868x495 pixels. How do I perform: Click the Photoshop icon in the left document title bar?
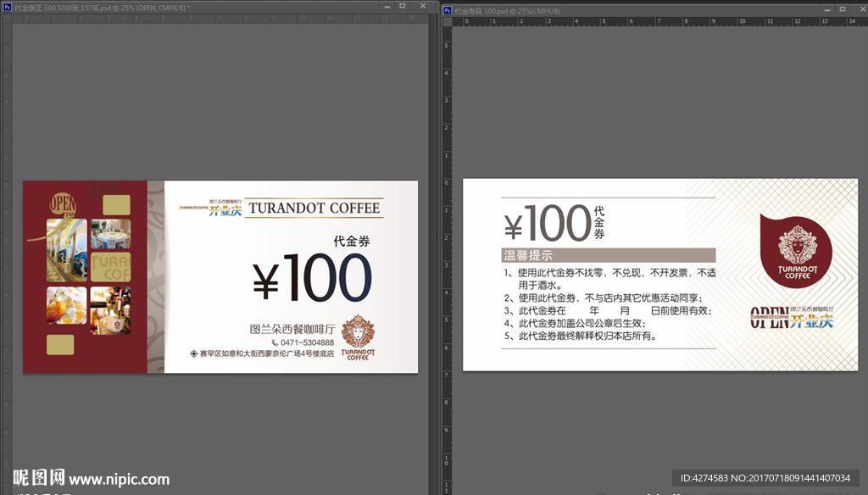[x=7, y=7]
